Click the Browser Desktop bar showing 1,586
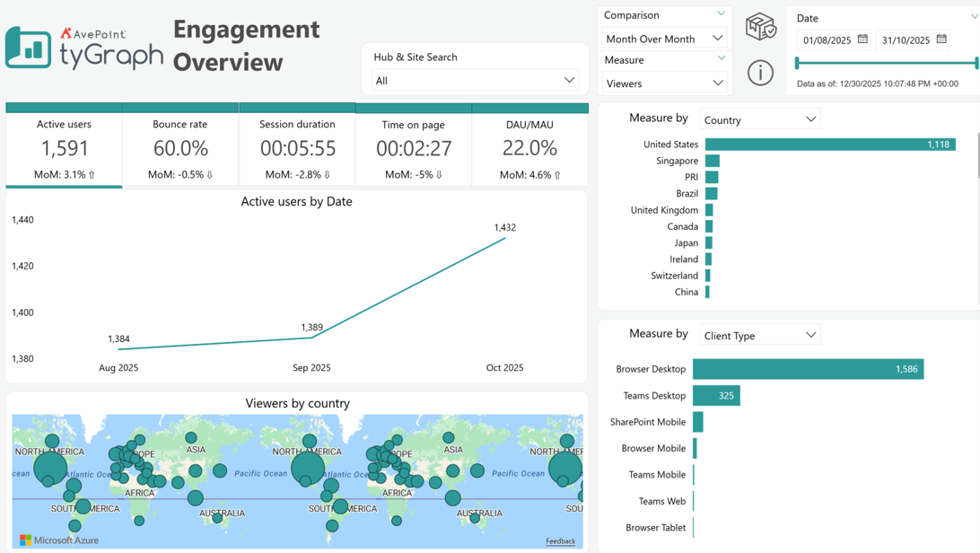 point(808,369)
